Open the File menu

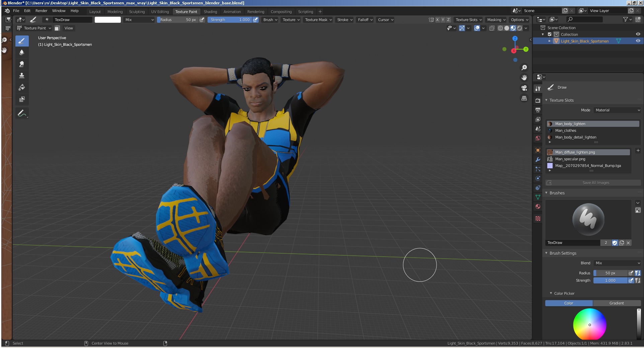coord(16,11)
